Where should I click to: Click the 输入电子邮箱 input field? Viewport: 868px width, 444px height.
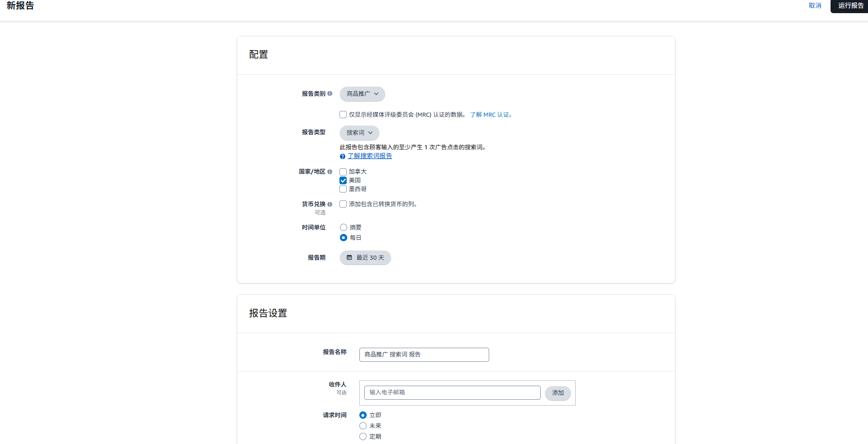click(452, 392)
